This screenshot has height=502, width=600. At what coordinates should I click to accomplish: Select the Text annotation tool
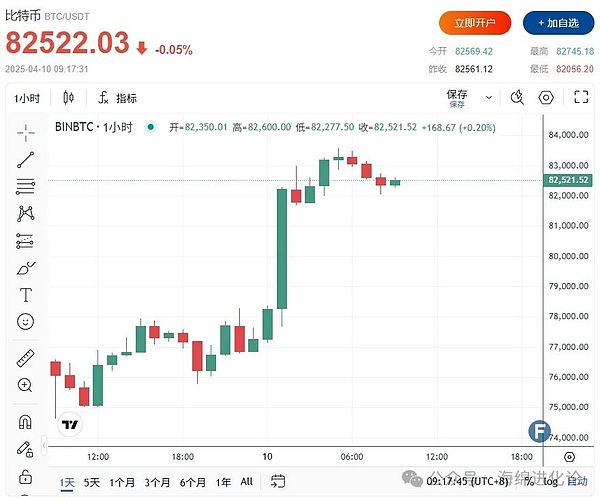tap(26, 295)
